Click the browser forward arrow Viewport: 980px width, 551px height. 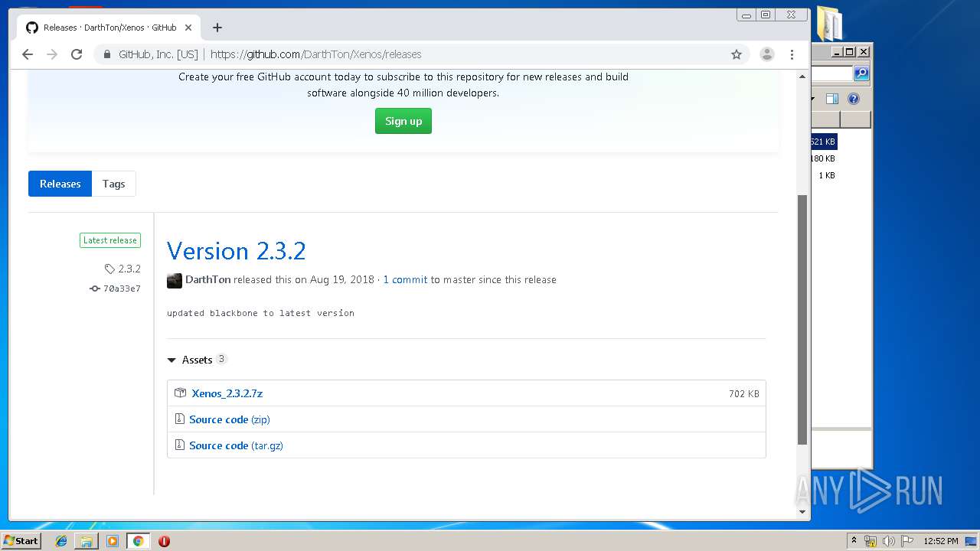[x=52, y=54]
